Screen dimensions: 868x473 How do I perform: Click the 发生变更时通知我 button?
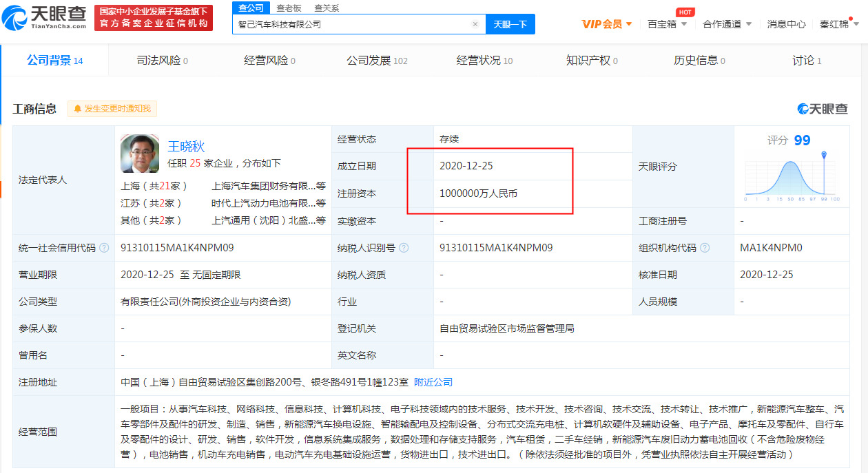pos(112,109)
